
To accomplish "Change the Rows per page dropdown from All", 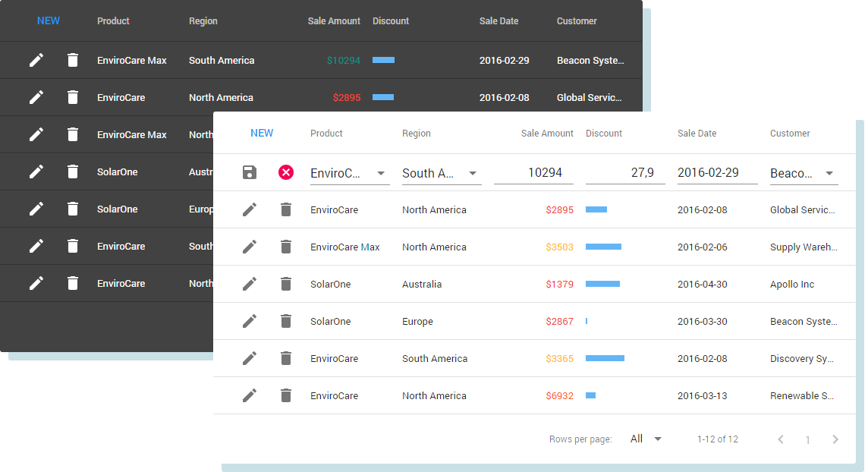I will click(x=645, y=439).
